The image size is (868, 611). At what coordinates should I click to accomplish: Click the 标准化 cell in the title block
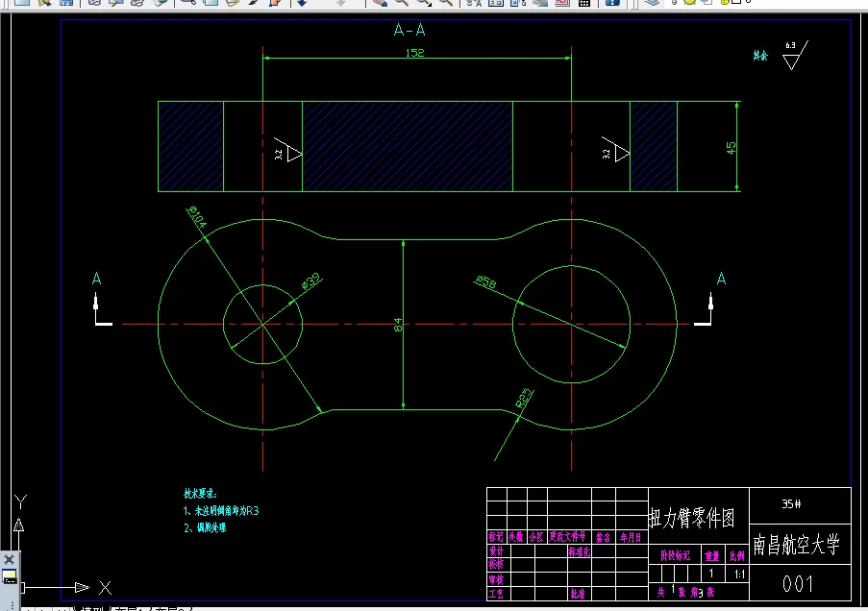(x=580, y=551)
